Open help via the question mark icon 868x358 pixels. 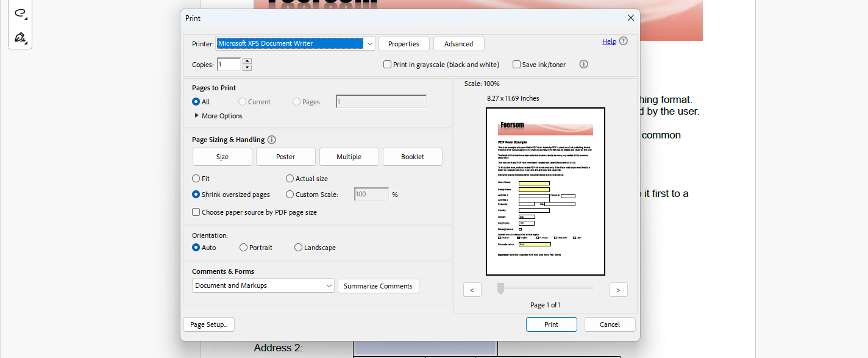pyautogui.click(x=622, y=41)
